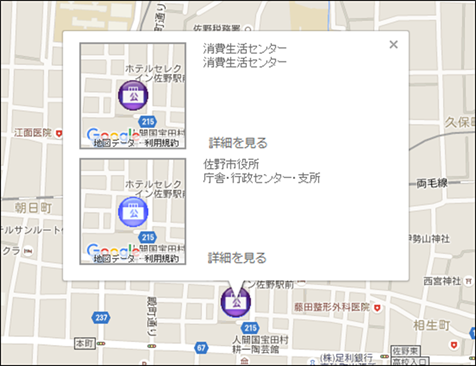Open details link for 消費生活センター

238,143
